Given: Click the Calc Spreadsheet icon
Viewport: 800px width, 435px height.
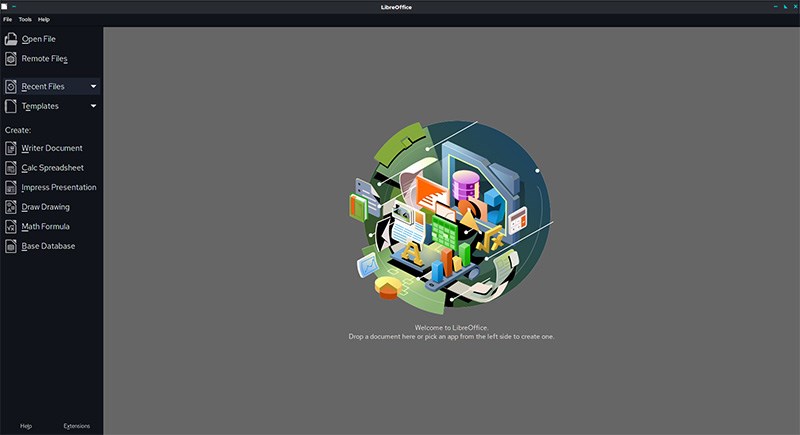Looking at the screenshot, I should point(11,168).
